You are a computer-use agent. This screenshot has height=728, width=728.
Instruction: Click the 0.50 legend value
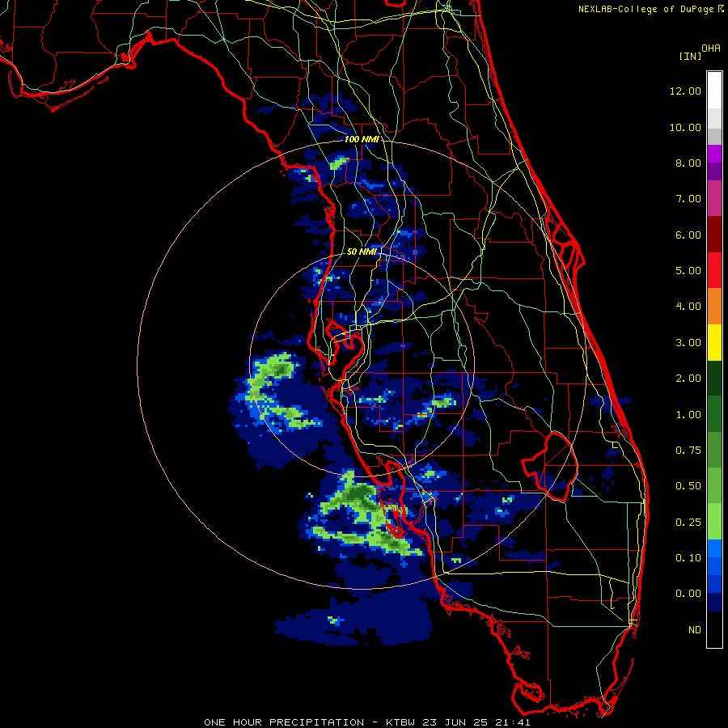[688, 486]
